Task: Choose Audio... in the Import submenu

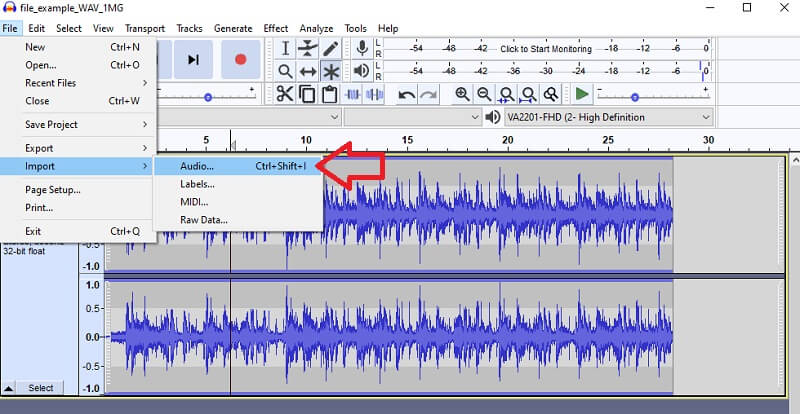Action: [197, 166]
